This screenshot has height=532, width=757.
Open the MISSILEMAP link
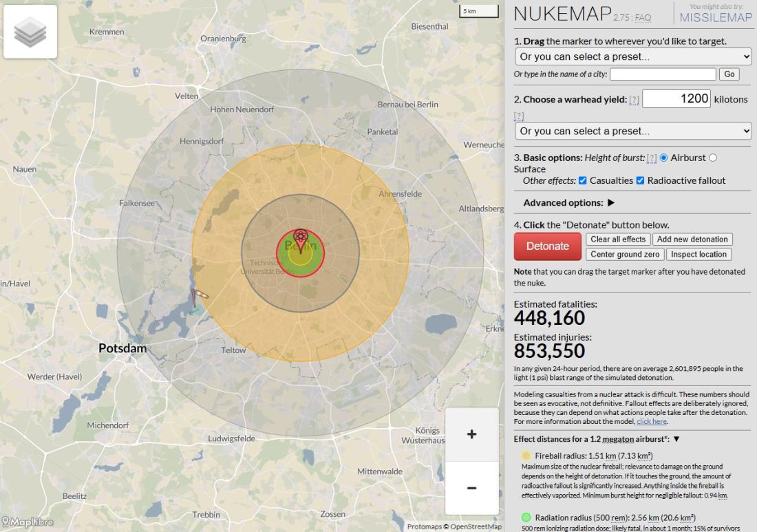pos(716,18)
